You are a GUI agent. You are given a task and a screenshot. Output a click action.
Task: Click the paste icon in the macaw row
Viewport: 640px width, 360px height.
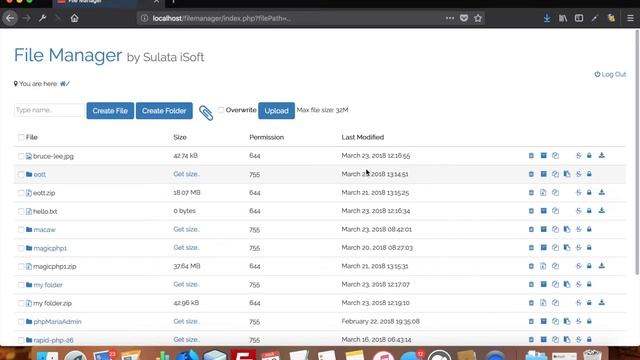click(567, 229)
